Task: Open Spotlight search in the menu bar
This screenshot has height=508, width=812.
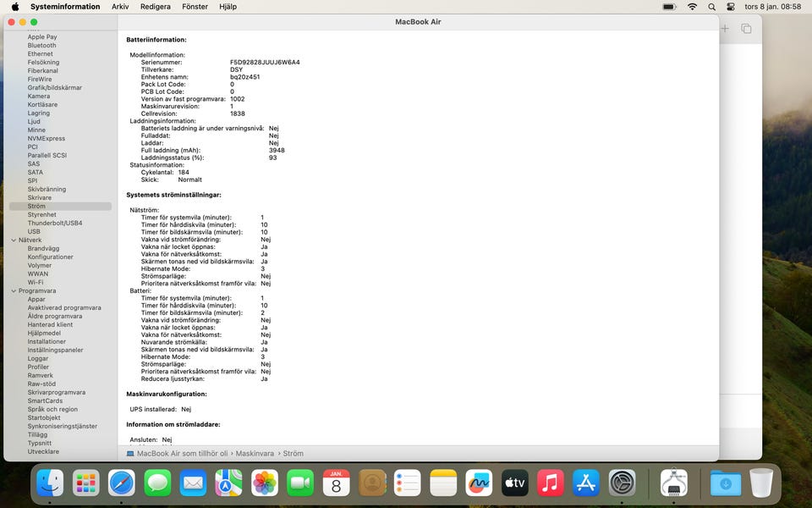Action: point(712,7)
